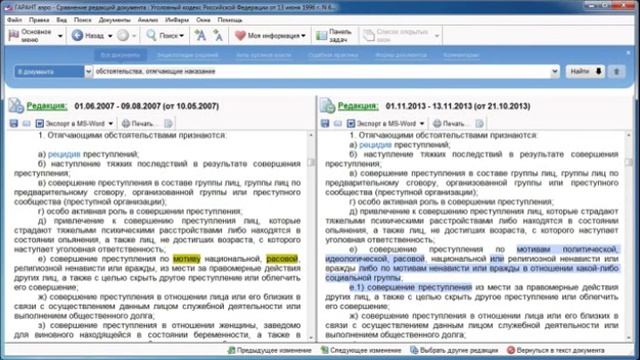Screen dimensions: 640x360
Task: Go back with the Назад arrow icon
Action: coord(77,36)
